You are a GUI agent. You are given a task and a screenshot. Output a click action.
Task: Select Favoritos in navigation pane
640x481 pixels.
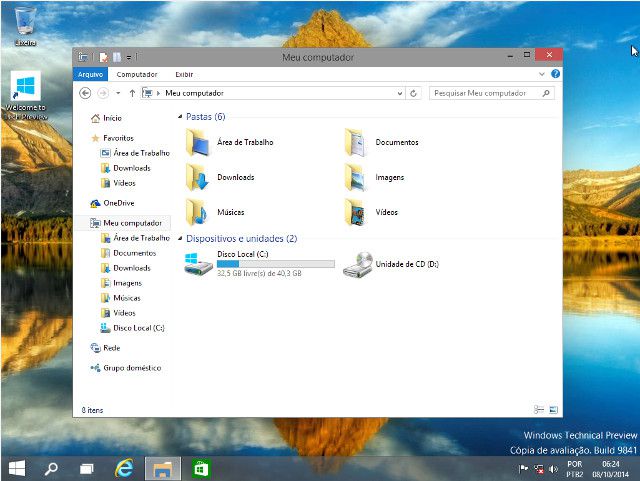pyautogui.click(x=113, y=138)
